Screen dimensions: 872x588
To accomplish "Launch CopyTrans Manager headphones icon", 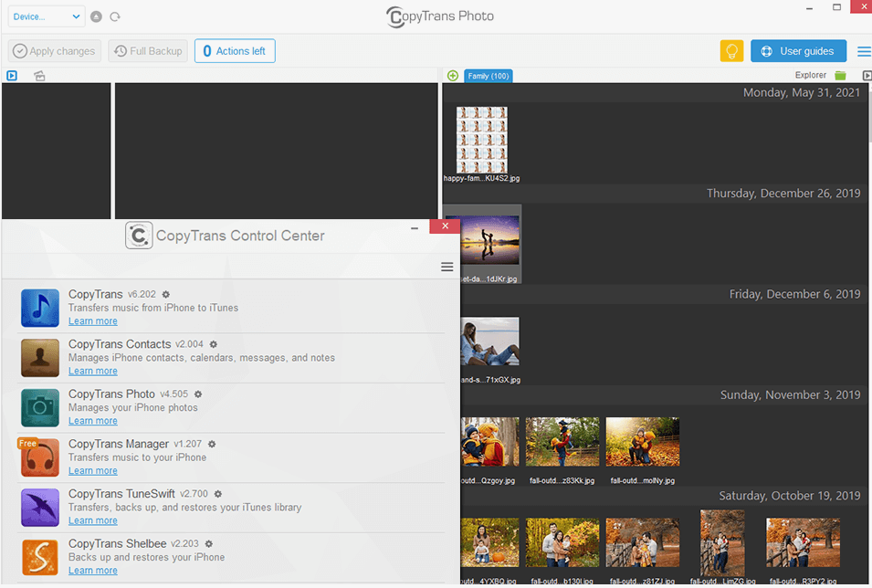I will pyautogui.click(x=40, y=457).
